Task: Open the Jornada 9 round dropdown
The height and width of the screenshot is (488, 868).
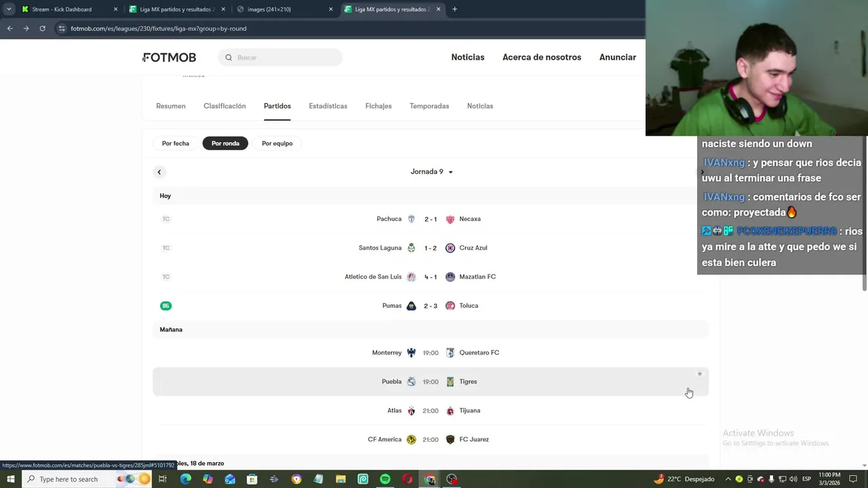Action: pos(431,171)
